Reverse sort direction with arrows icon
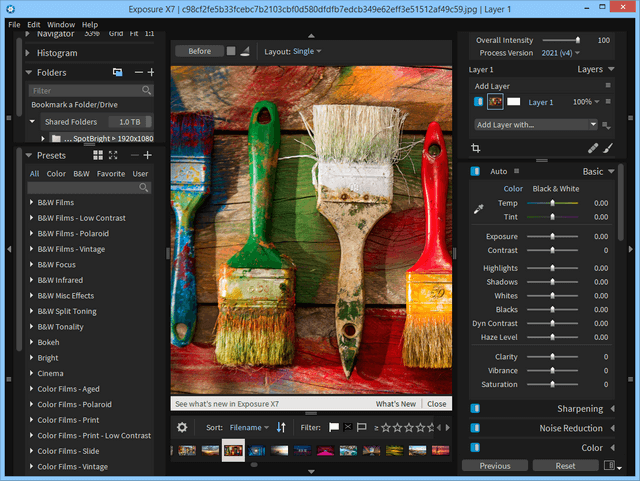 (x=281, y=427)
